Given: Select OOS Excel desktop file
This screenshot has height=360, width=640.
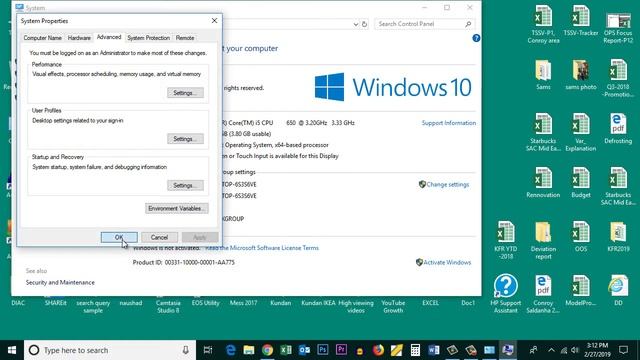Looking at the screenshot, I should pos(580,237).
